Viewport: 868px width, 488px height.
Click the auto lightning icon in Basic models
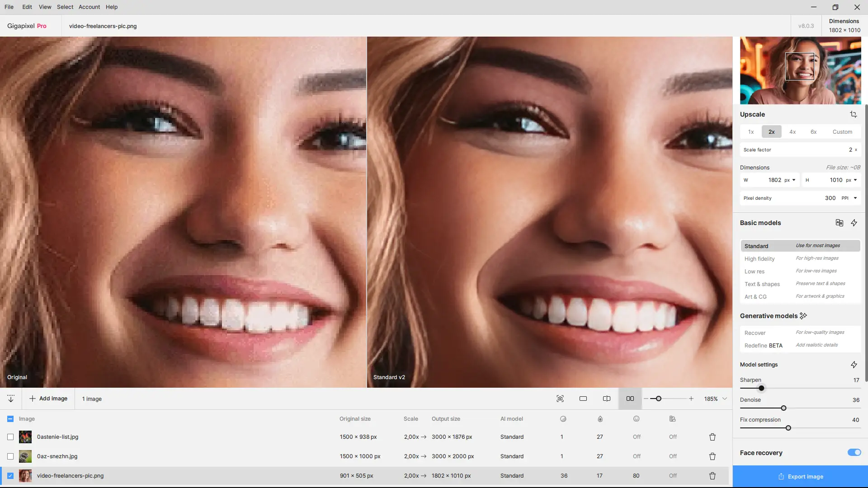[x=854, y=223]
